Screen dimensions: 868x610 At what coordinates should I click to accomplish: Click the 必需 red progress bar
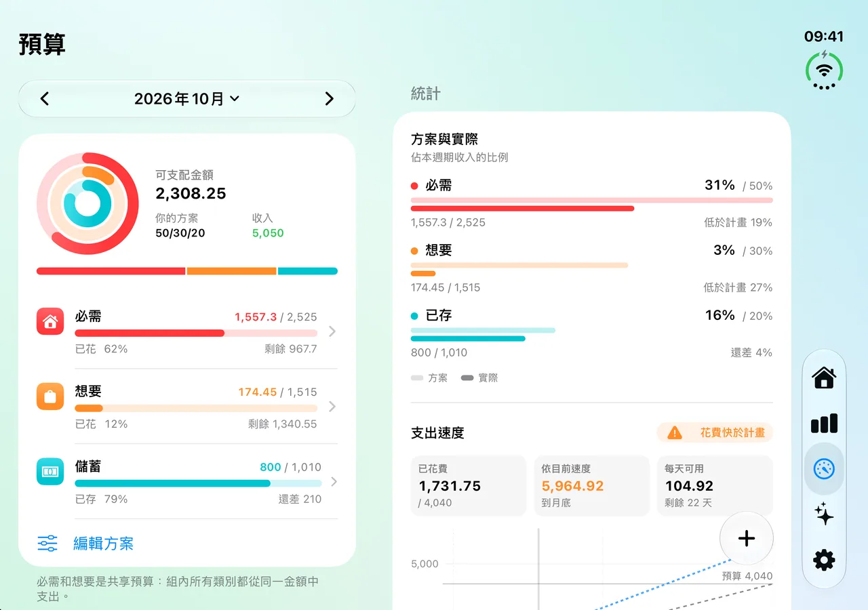point(196,333)
